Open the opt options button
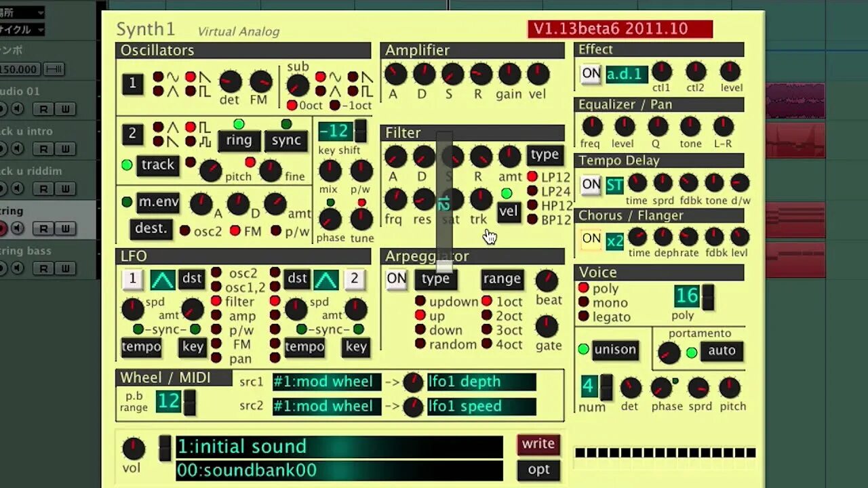 coord(538,470)
